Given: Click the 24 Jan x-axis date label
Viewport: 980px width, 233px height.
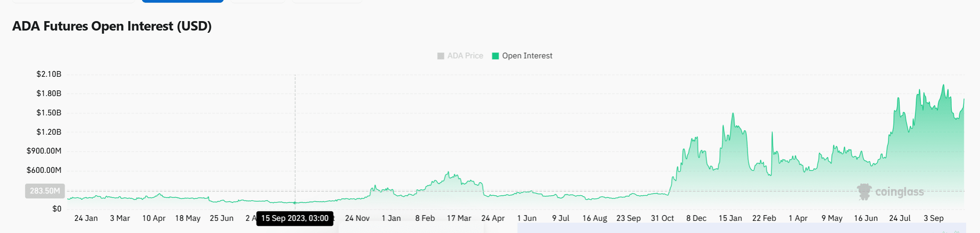Looking at the screenshot, I should pos(86,218).
